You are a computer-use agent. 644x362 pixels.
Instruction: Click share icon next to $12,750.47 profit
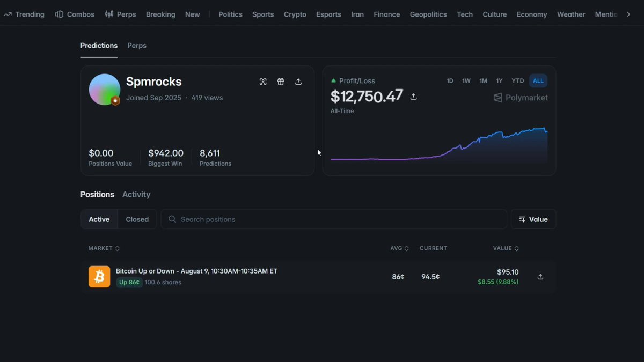click(x=413, y=97)
